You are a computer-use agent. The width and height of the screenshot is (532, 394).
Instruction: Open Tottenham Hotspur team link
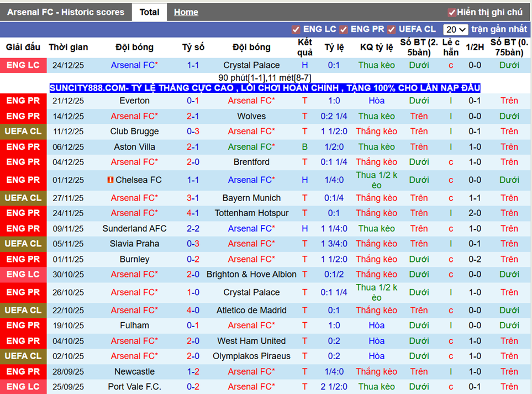pos(251,213)
